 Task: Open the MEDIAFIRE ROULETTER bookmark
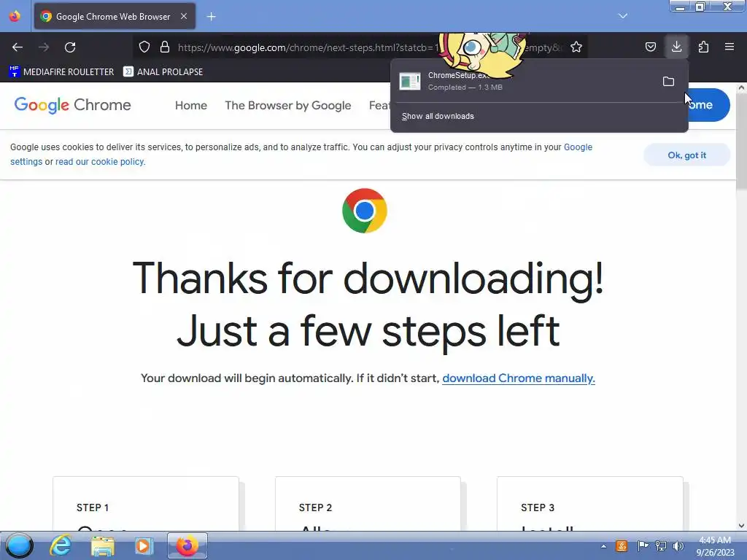click(61, 72)
